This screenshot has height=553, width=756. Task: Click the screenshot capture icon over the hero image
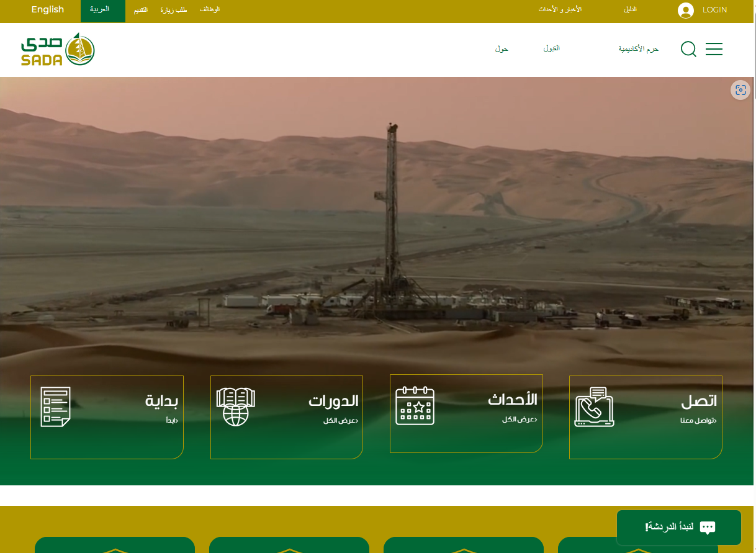click(740, 90)
